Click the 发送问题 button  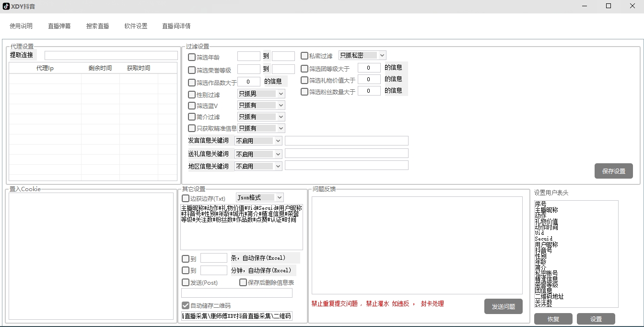coord(503,306)
